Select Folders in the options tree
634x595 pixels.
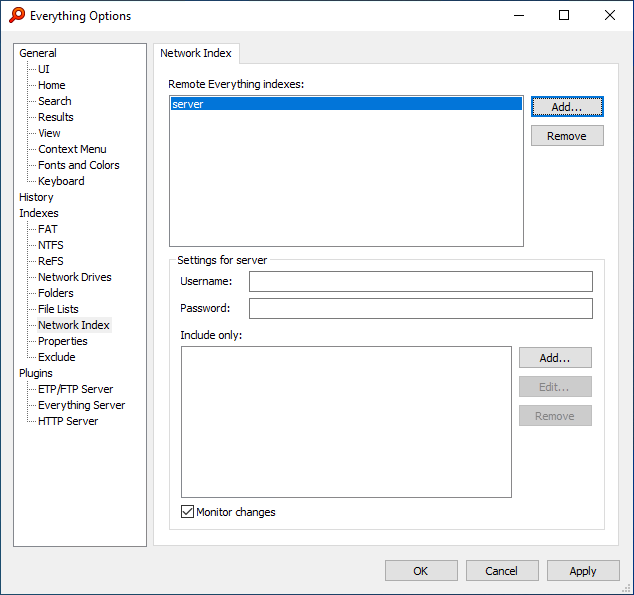[x=56, y=293]
